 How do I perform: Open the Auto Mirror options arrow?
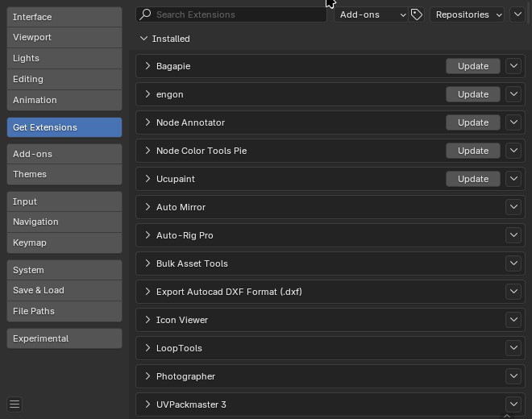click(513, 206)
